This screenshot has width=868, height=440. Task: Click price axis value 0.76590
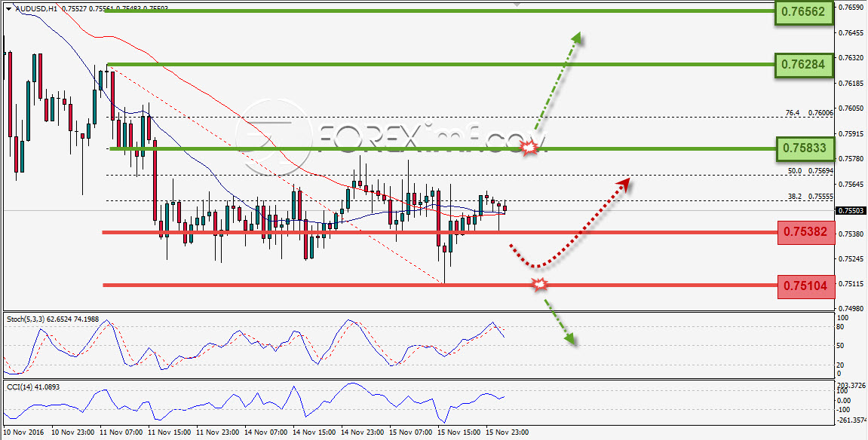pyautogui.click(x=851, y=8)
